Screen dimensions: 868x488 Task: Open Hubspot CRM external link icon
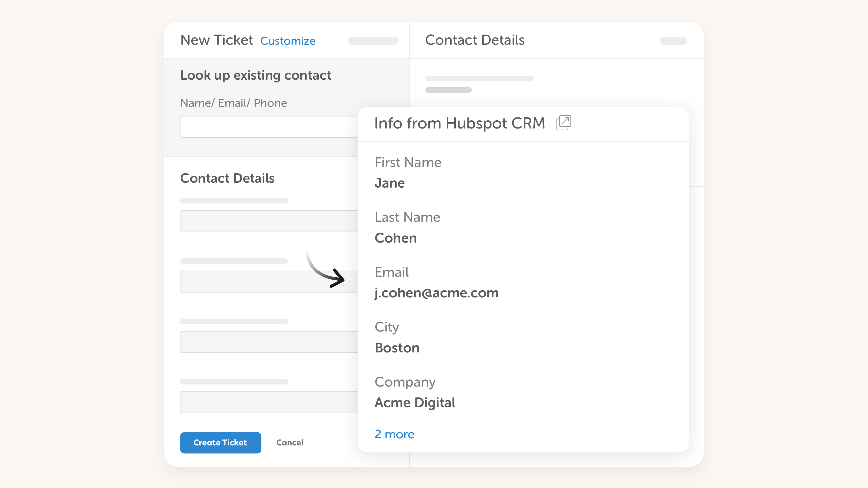tap(563, 123)
